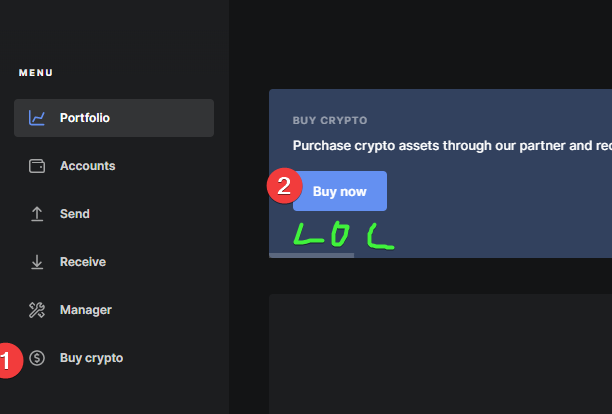Open the Manager menu label
The image size is (612, 414).
click(x=85, y=310)
